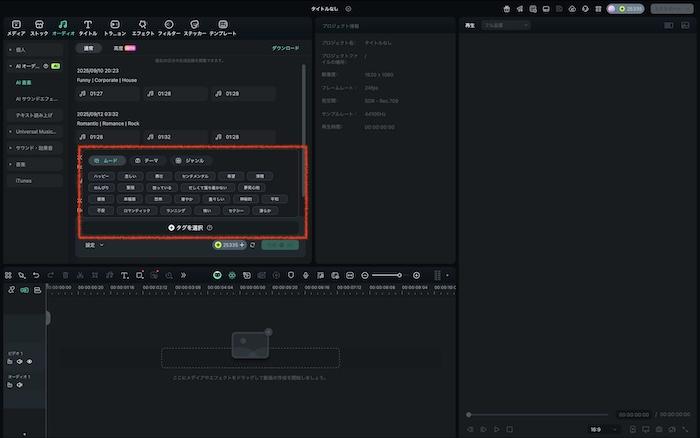This screenshot has width=700, height=438.
Task: Select the タイトル (Titles) tool icon
Action: (x=88, y=23)
